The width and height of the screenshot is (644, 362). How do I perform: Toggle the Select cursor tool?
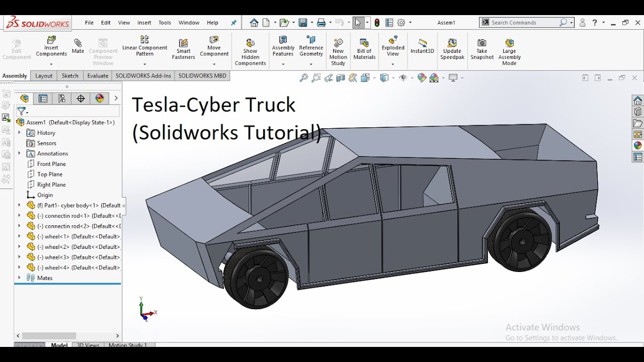click(x=358, y=23)
